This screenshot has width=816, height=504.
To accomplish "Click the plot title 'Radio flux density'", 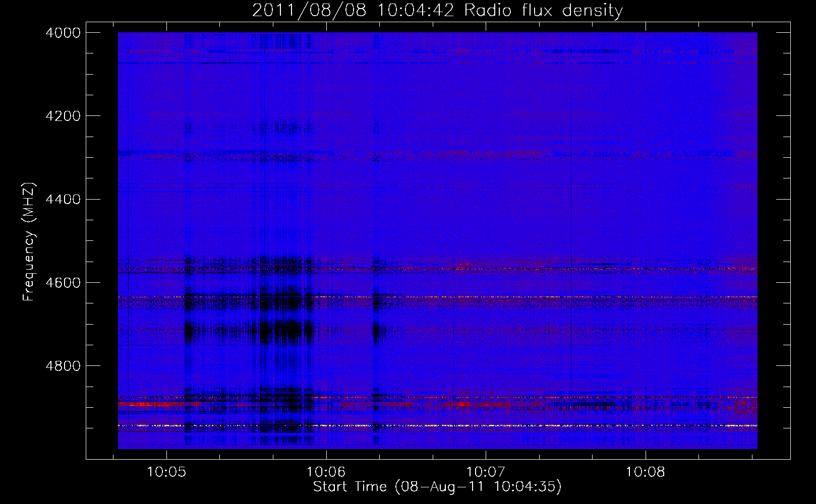I will point(544,11).
